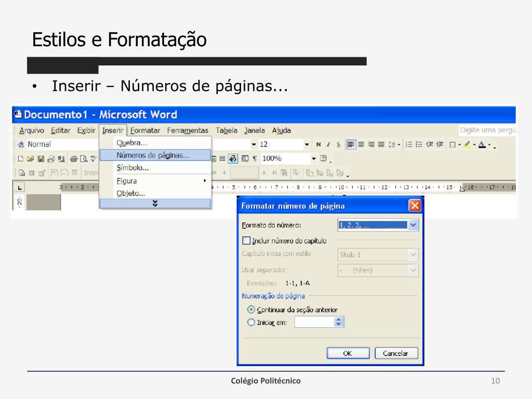Open the Ajuda menu
Image resolution: width=532 pixels, height=399 pixels.
[x=281, y=130]
